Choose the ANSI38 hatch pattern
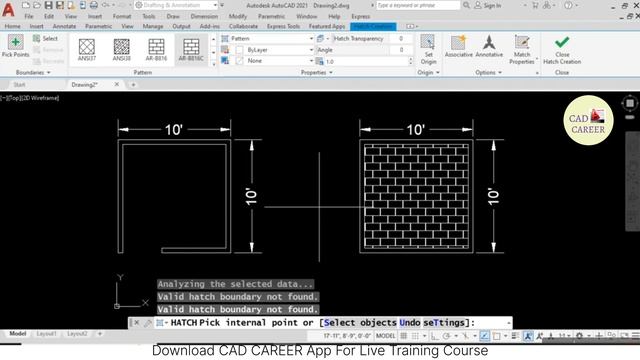Image resolution: width=640 pixels, height=360 pixels. coord(122,49)
